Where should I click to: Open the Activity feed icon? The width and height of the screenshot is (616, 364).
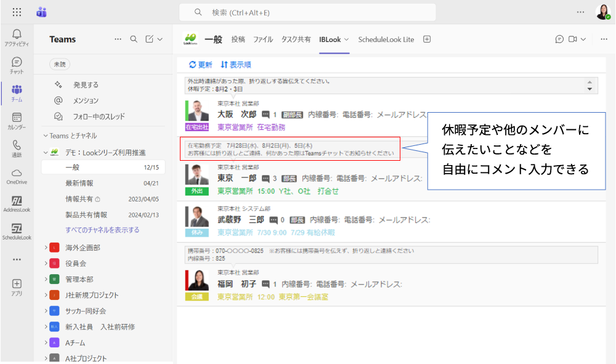[17, 37]
